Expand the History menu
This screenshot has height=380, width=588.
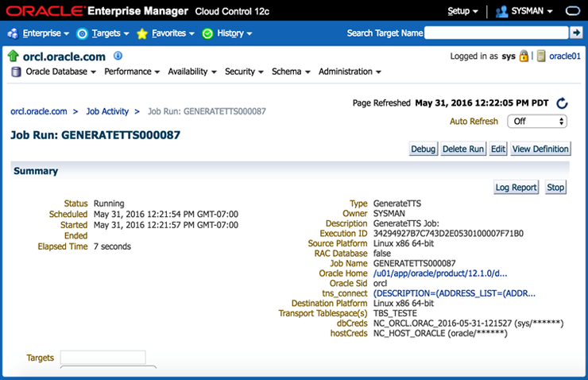point(234,33)
